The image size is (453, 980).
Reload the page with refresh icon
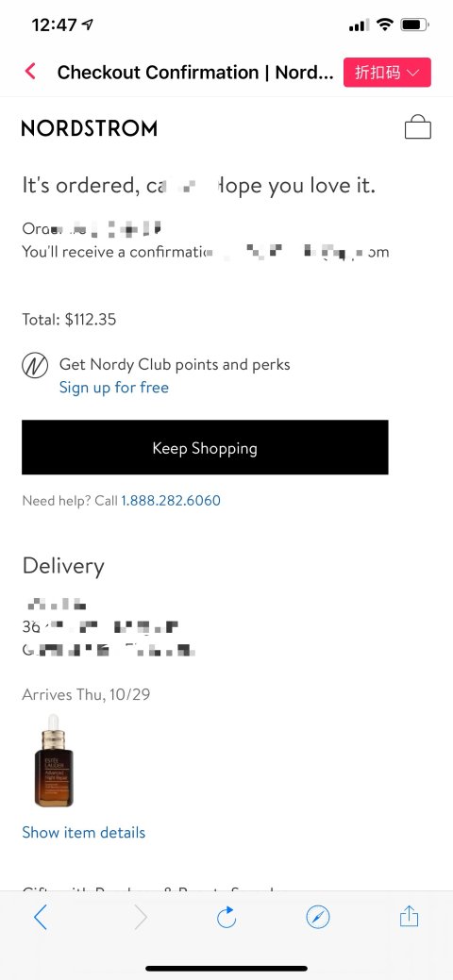click(x=226, y=917)
